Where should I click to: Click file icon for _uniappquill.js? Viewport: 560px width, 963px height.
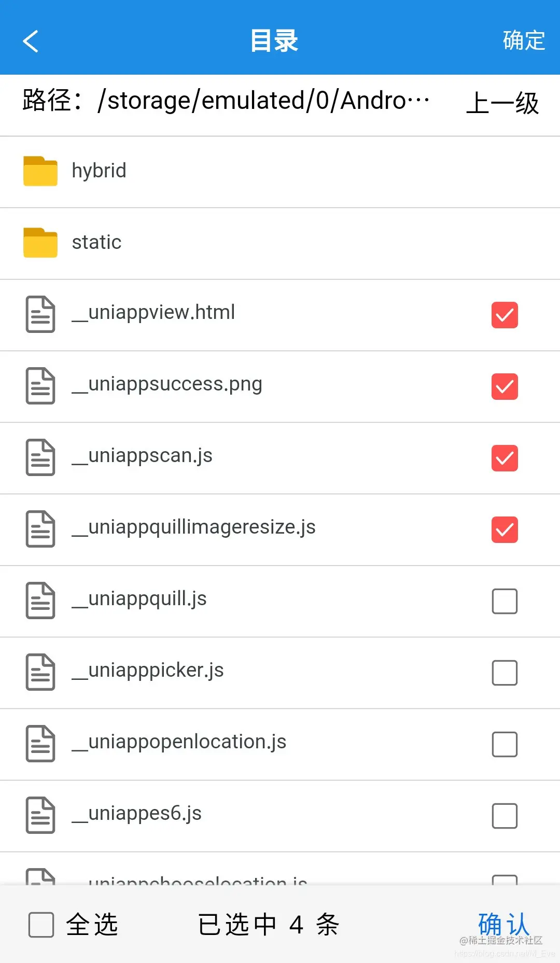[40, 601]
